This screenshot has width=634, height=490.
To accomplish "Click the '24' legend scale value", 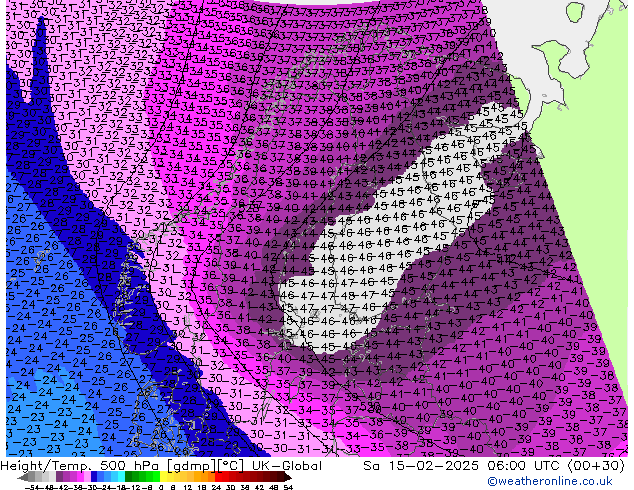I will [x=216, y=487].
